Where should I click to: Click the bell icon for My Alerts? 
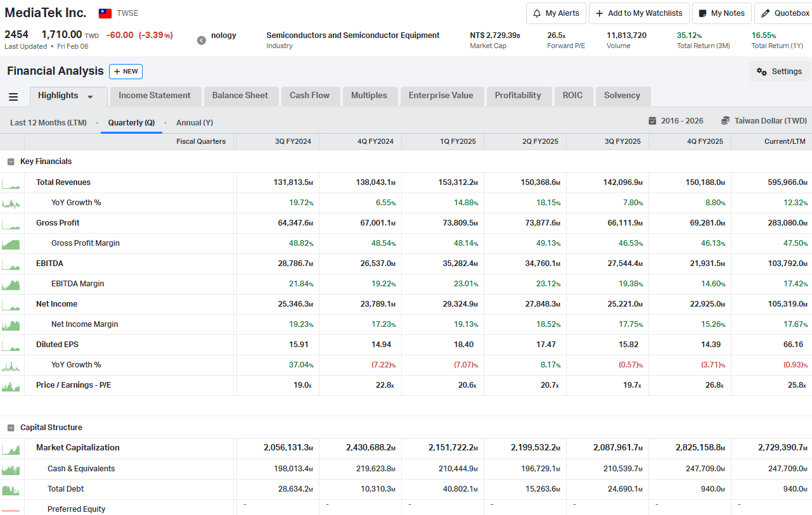click(x=537, y=13)
